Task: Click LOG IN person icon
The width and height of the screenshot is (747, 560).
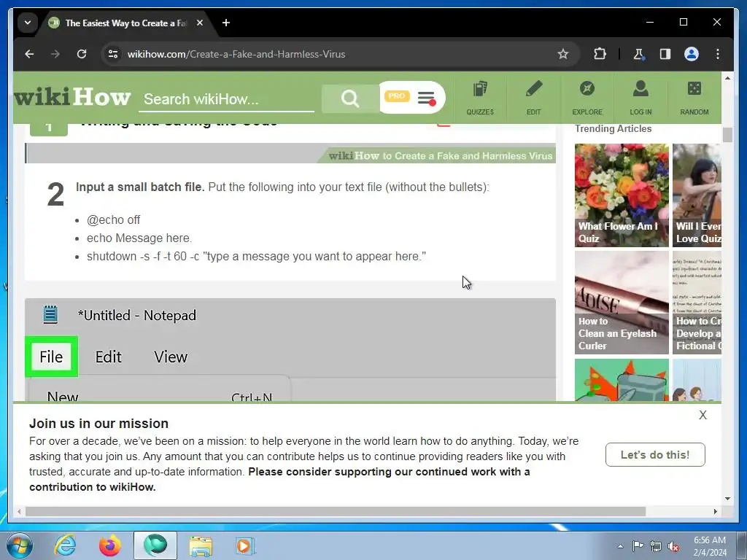Action: click(x=640, y=98)
